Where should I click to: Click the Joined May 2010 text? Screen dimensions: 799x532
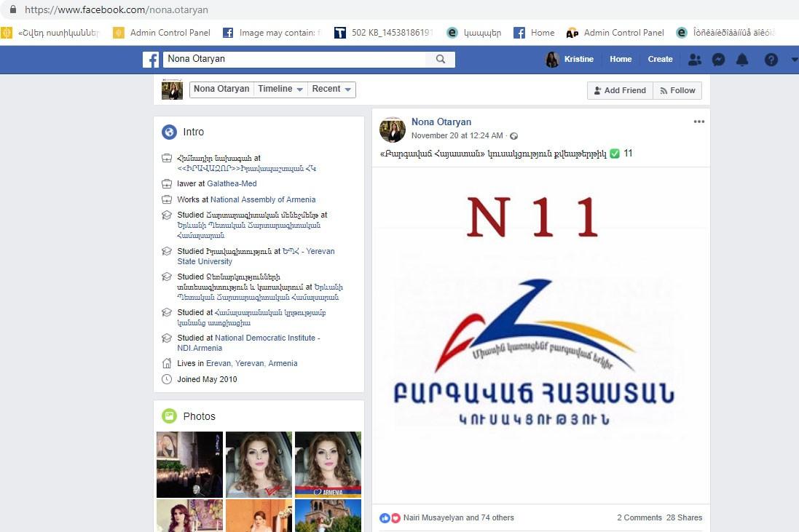point(207,379)
